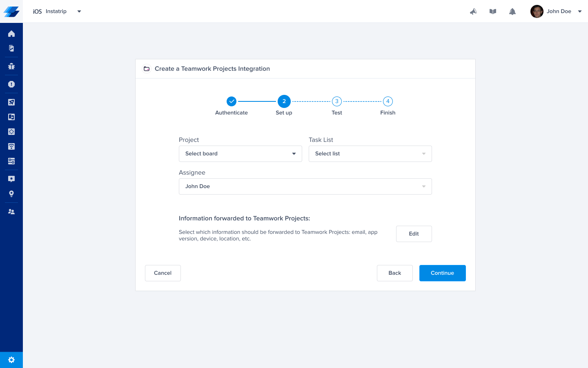
Task: Go to step 3 Test
Action: (x=337, y=101)
